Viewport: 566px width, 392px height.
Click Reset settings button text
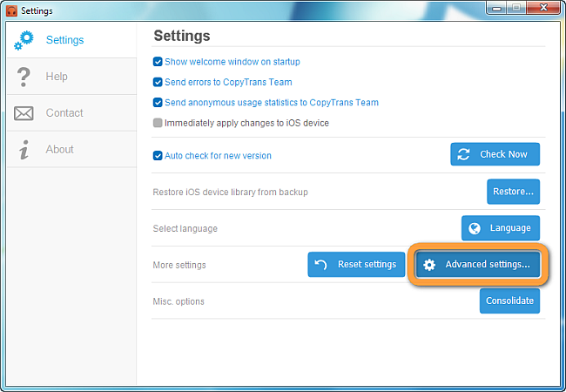367,265
